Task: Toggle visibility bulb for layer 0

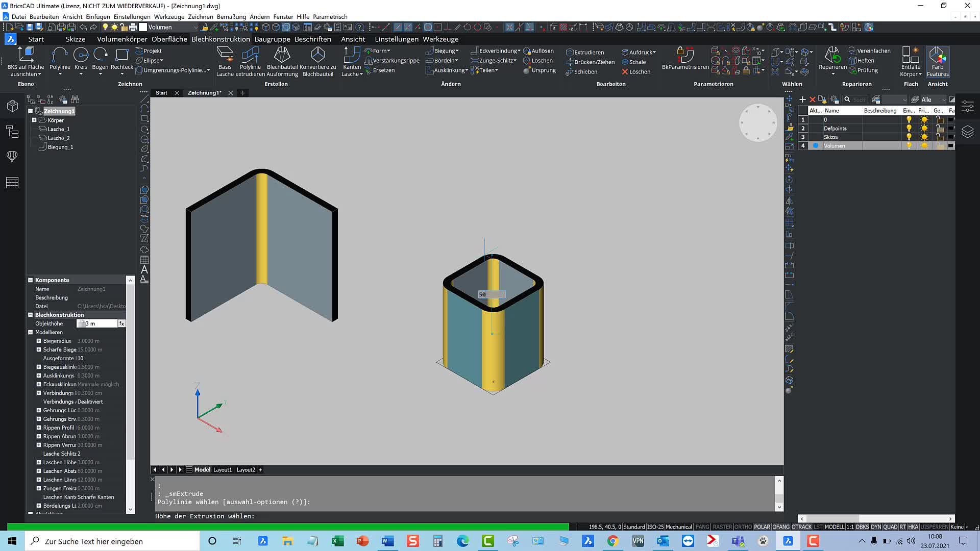Action: click(909, 119)
